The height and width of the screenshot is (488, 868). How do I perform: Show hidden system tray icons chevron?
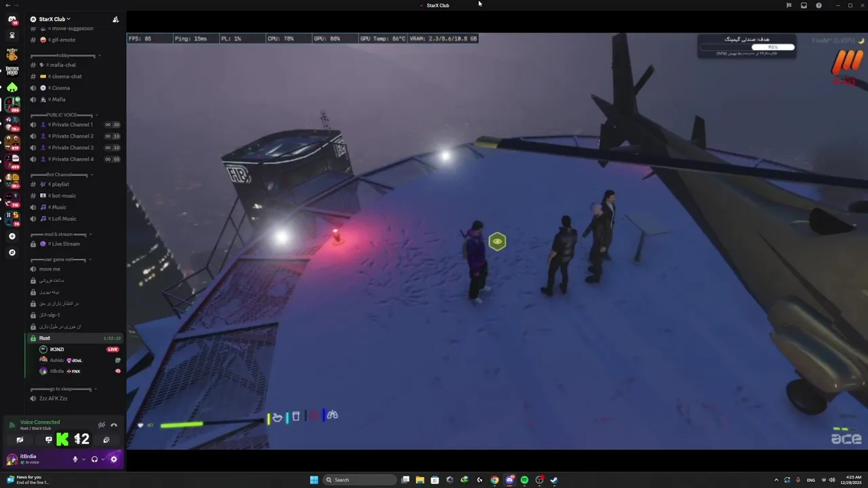point(776,480)
